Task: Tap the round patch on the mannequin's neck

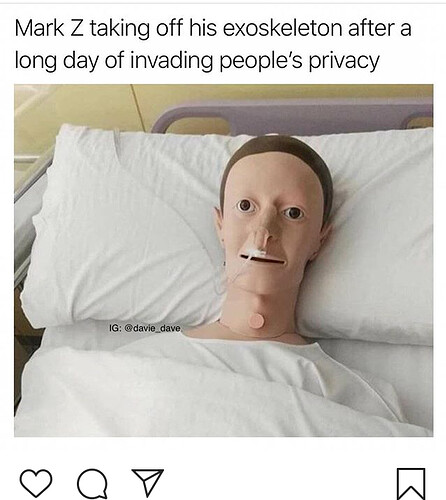Action: tap(256, 321)
